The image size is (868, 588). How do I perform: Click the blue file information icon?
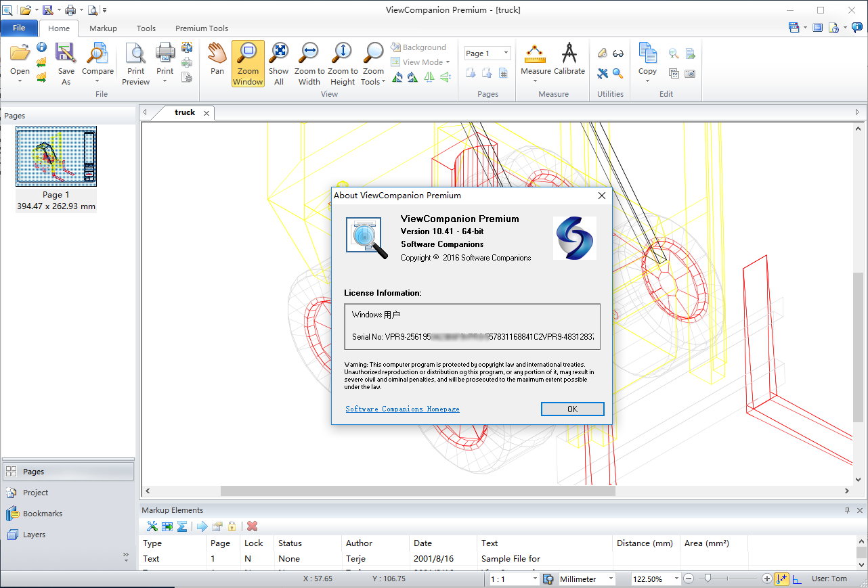click(41, 47)
